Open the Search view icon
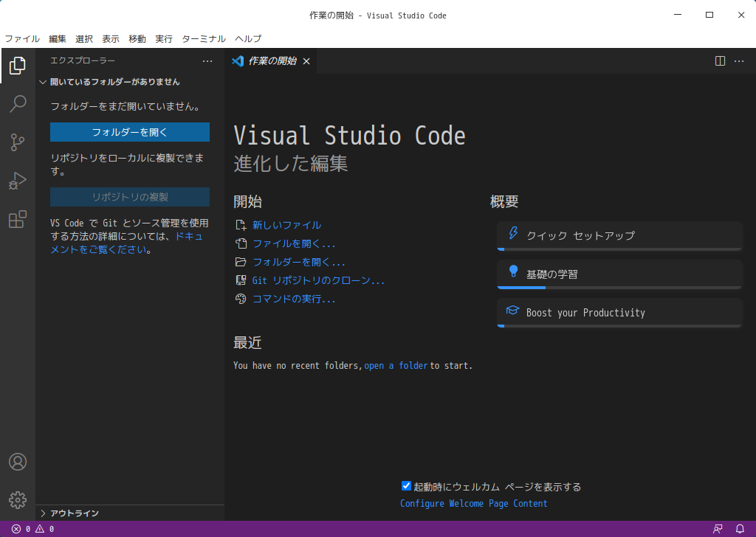Screen dimensions: 756x537 click(18, 103)
